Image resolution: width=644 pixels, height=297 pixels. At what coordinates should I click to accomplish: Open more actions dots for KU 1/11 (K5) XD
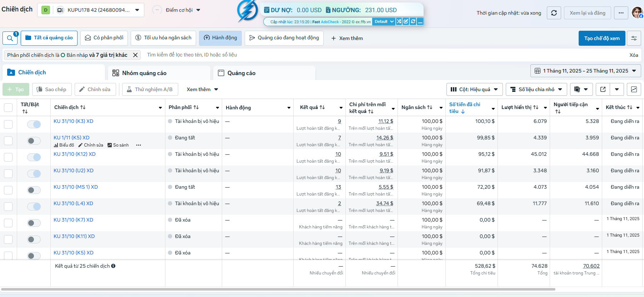click(139, 145)
